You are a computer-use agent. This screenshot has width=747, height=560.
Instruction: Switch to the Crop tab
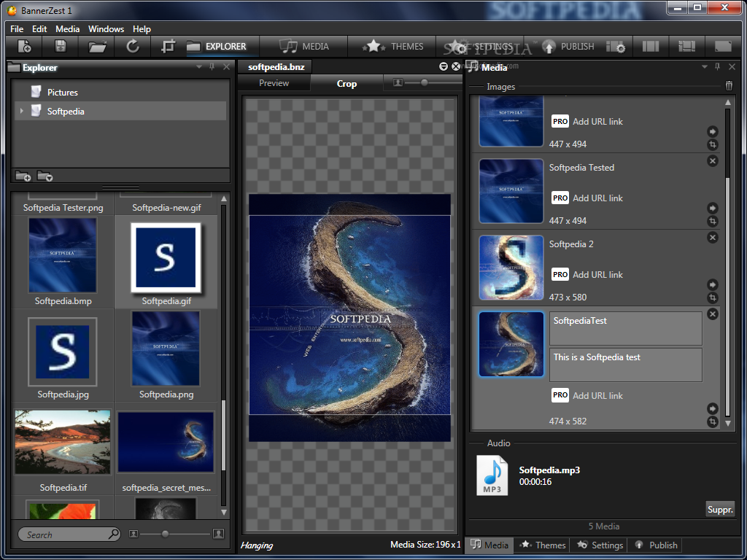[347, 83]
